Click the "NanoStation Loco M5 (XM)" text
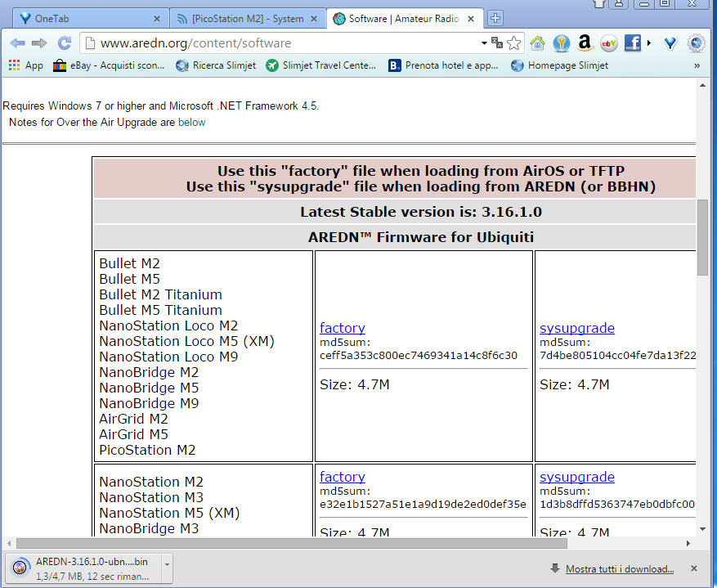This screenshot has width=717, height=588. pyautogui.click(x=186, y=341)
